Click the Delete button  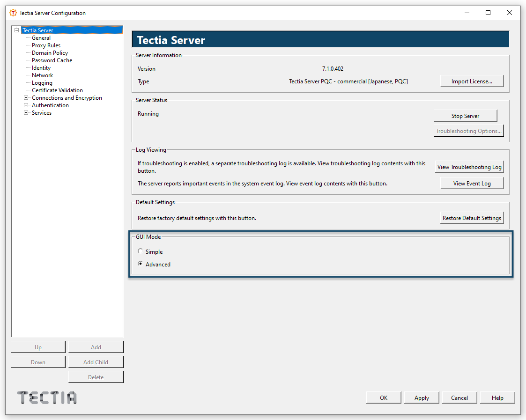point(96,377)
